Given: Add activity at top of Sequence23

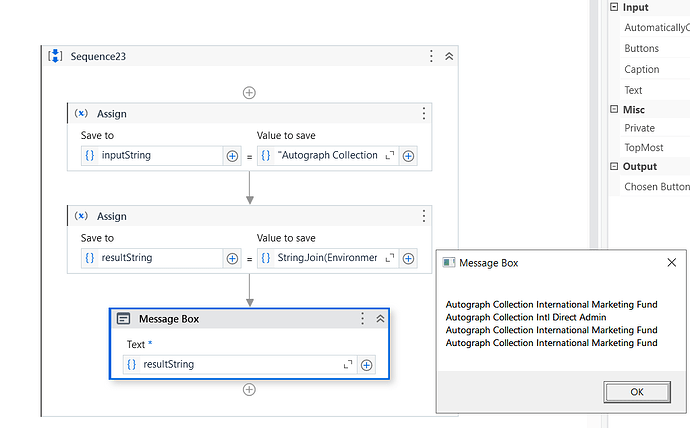Looking at the screenshot, I should point(249,93).
